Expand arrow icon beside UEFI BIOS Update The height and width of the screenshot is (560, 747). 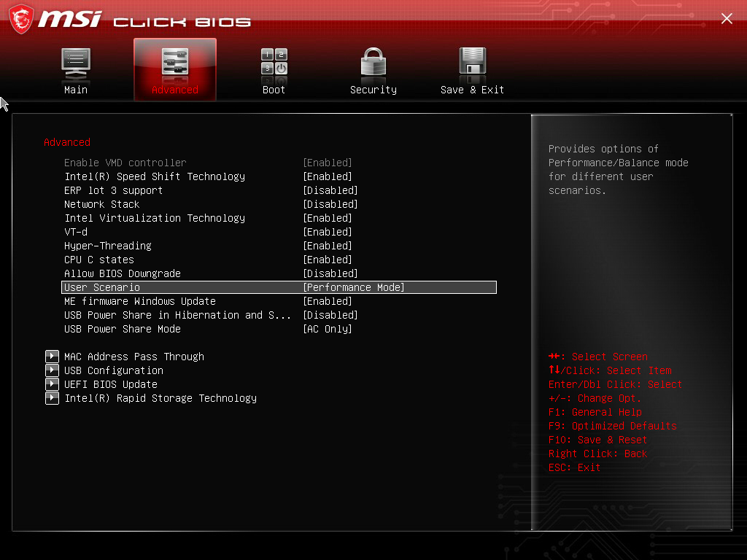[x=52, y=384]
